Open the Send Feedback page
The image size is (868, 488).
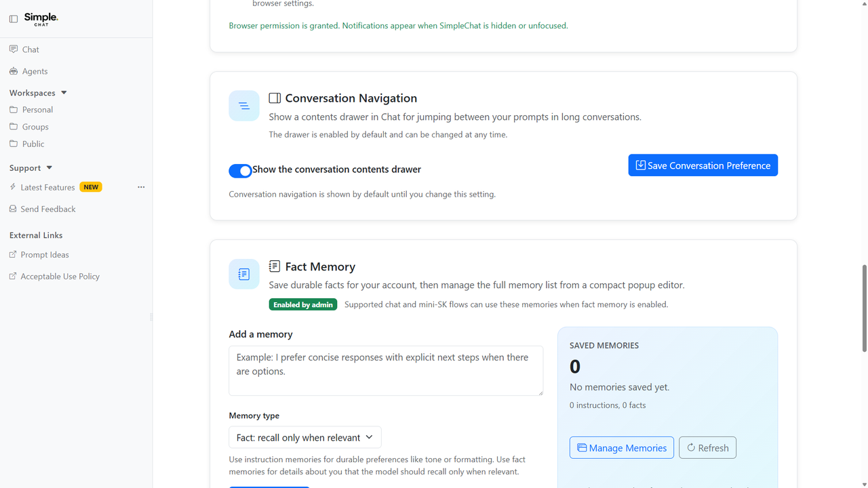pyautogui.click(x=42, y=209)
